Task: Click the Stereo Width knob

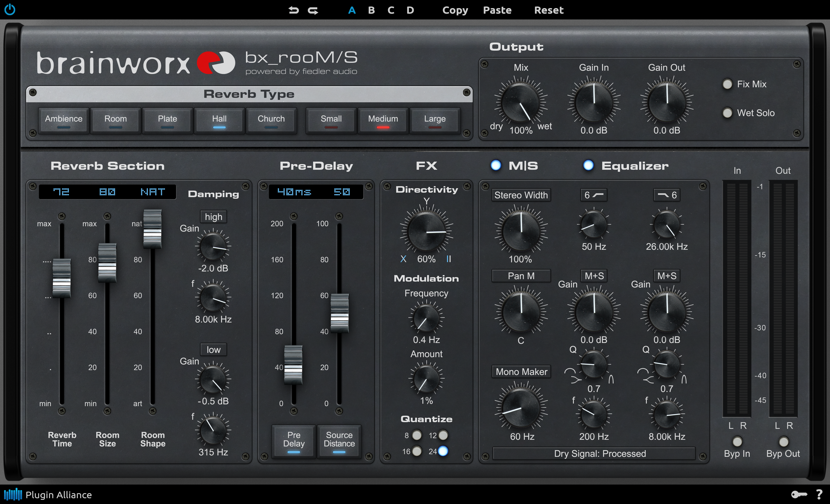Action: point(521,232)
